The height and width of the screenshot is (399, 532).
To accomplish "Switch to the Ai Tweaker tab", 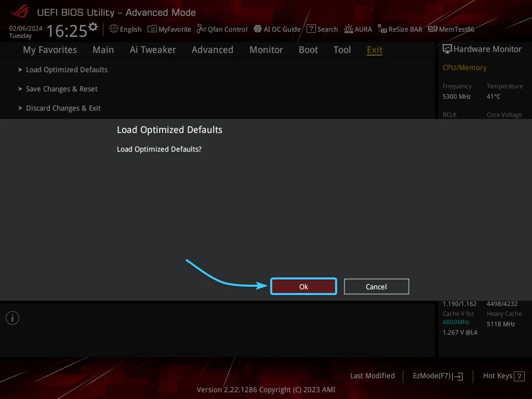I will pyautogui.click(x=153, y=50).
